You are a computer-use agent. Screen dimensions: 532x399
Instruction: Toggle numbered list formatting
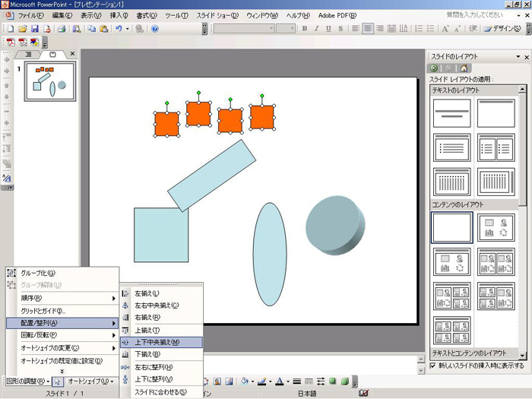[419, 29]
